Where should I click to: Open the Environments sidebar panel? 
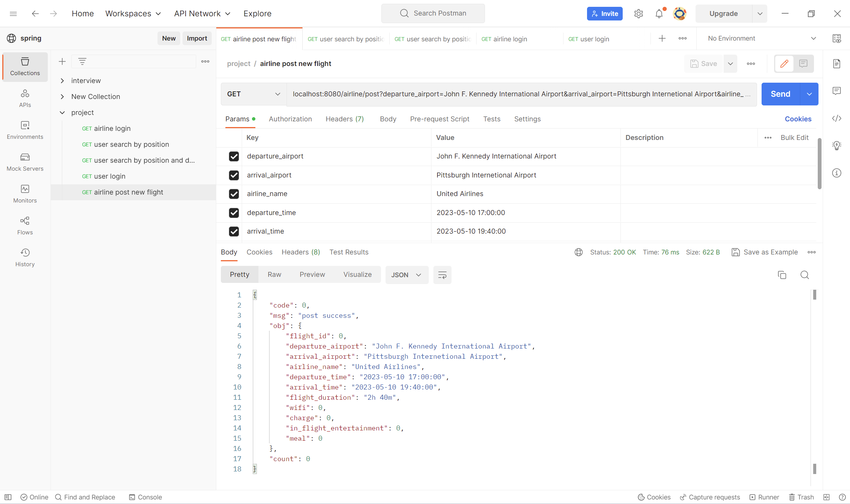tap(25, 130)
